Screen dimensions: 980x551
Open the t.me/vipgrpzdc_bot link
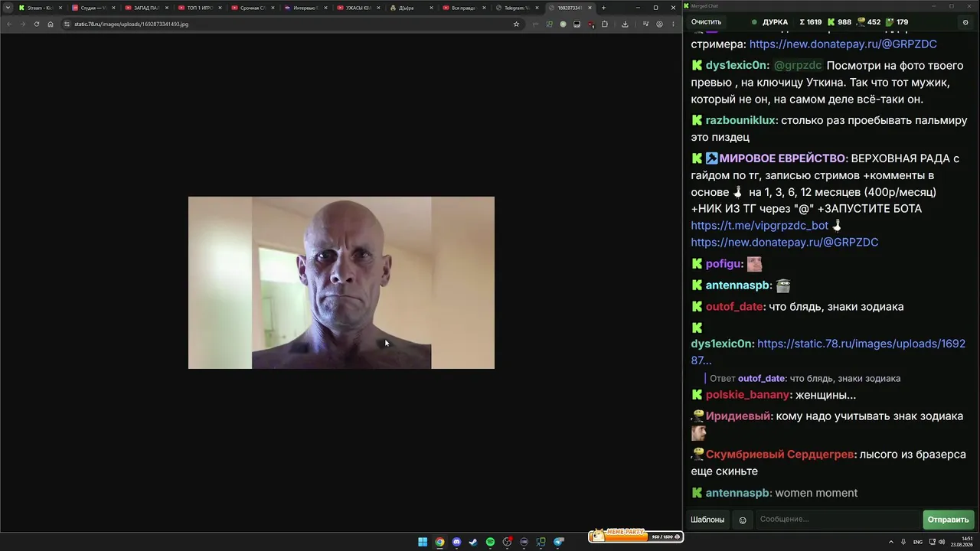pos(759,225)
